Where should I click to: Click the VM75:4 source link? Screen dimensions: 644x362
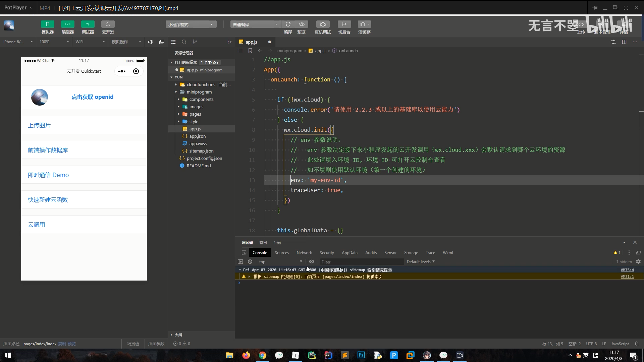click(x=627, y=270)
